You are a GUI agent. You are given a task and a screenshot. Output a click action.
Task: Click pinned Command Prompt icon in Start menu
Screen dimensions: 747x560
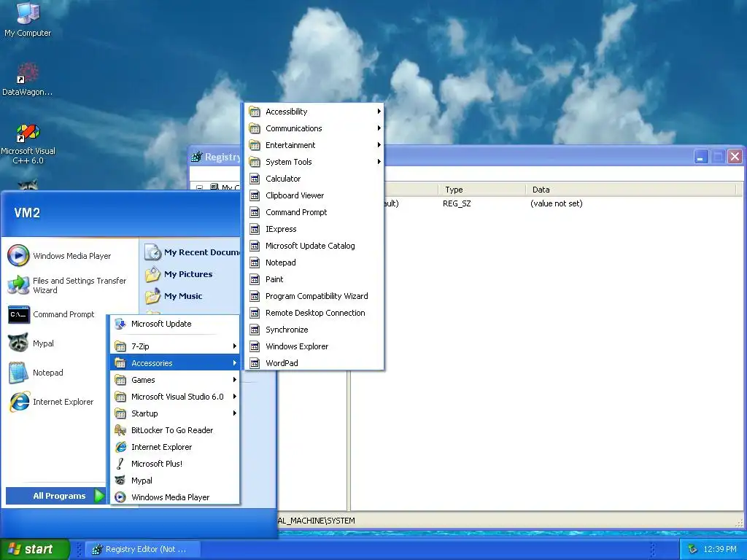pos(18,314)
